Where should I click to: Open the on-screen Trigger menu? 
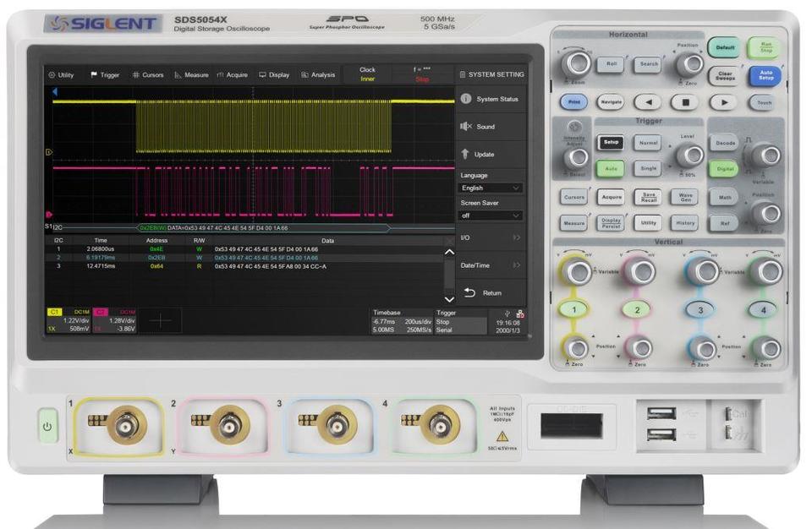pyautogui.click(x=105, y=75)
